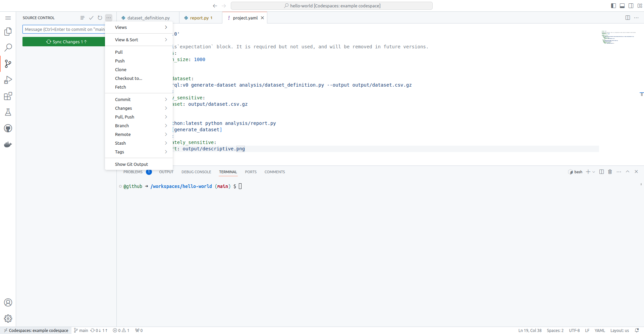The width and height of the screenshot is (644, 334).
Task: Toggle Panel layout button
Action: click(x=622, y=6)
